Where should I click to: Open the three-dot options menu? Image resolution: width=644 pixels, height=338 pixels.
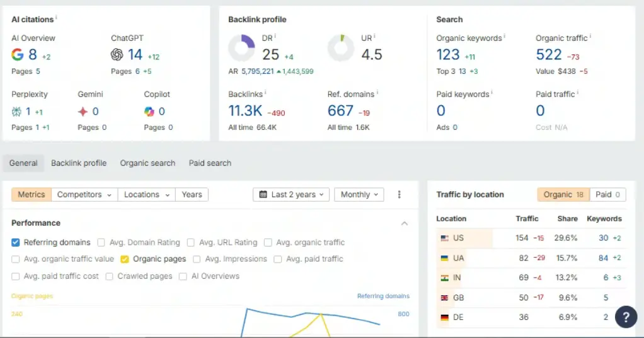pos(400,194)
